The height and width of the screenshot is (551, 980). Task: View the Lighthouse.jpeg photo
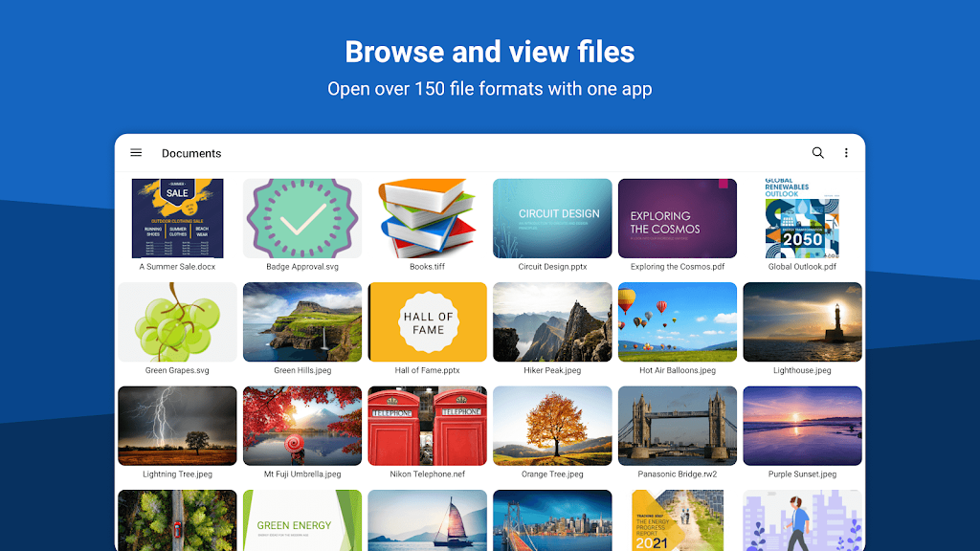[x=802, y=322]
